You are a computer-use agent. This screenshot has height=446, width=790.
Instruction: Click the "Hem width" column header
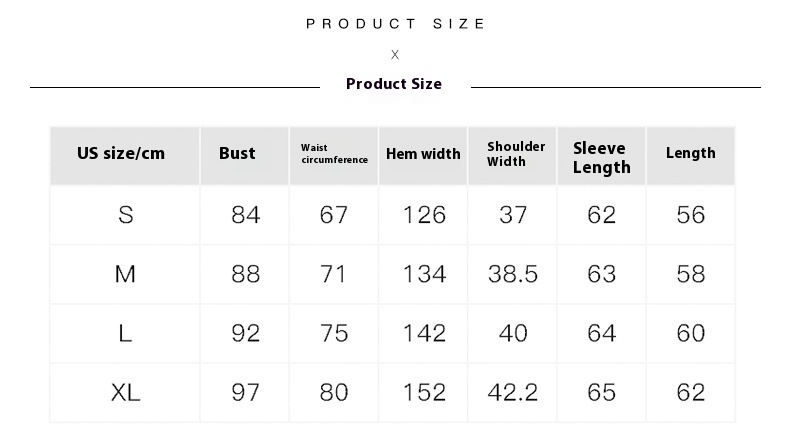click(x=423, y=154)
